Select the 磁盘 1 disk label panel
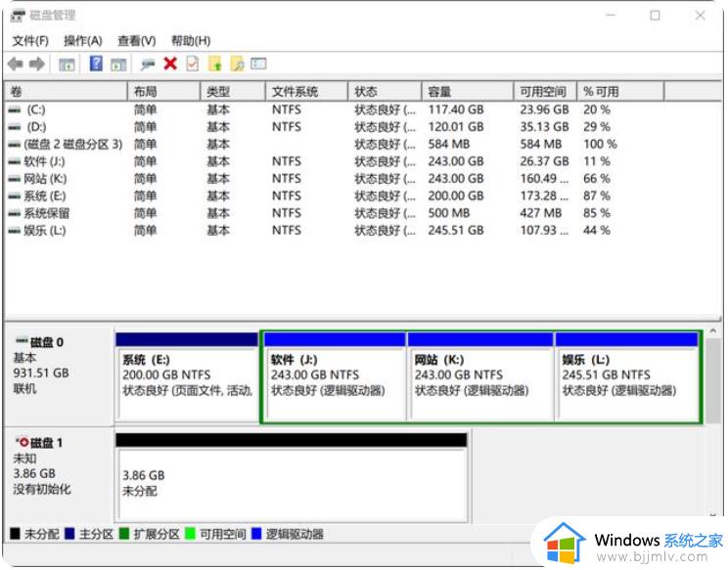Image resolution: width=728 pixels, height=570 pixels. [59, 475]
